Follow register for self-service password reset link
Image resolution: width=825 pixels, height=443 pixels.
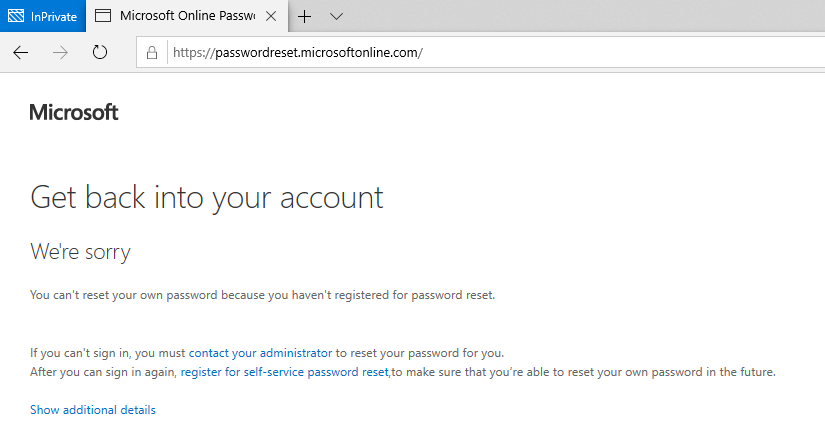click(285, 372)
